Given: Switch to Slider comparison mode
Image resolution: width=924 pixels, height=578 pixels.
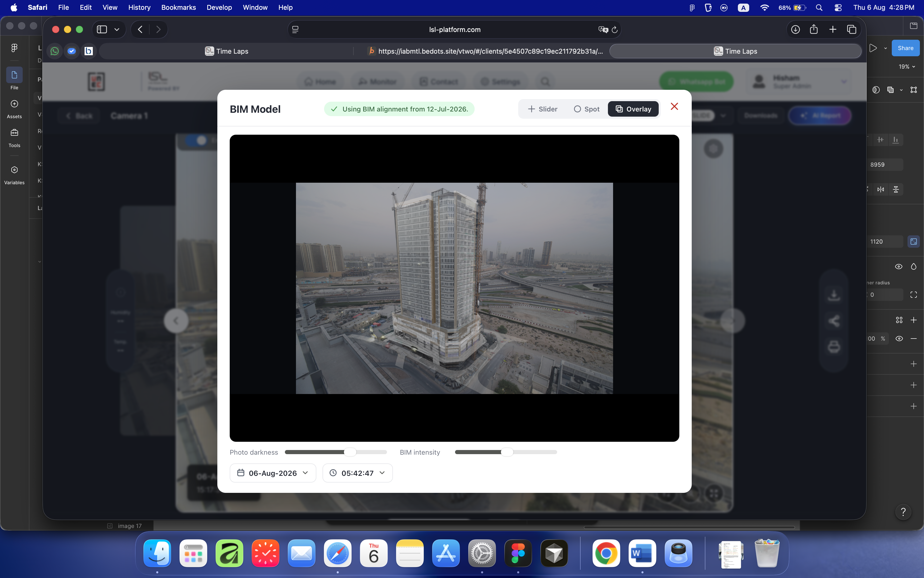Looking at the screenshot, I should coord(542,109).
